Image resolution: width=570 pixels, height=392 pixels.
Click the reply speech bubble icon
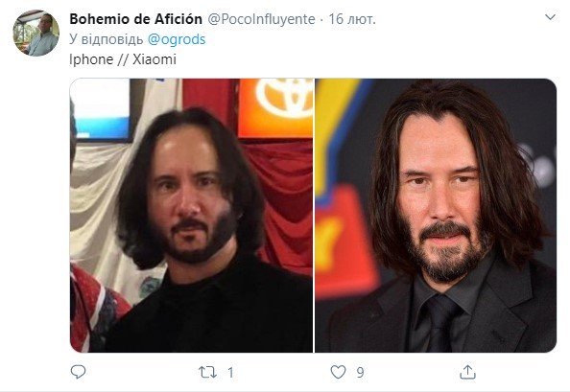(78, 372)
